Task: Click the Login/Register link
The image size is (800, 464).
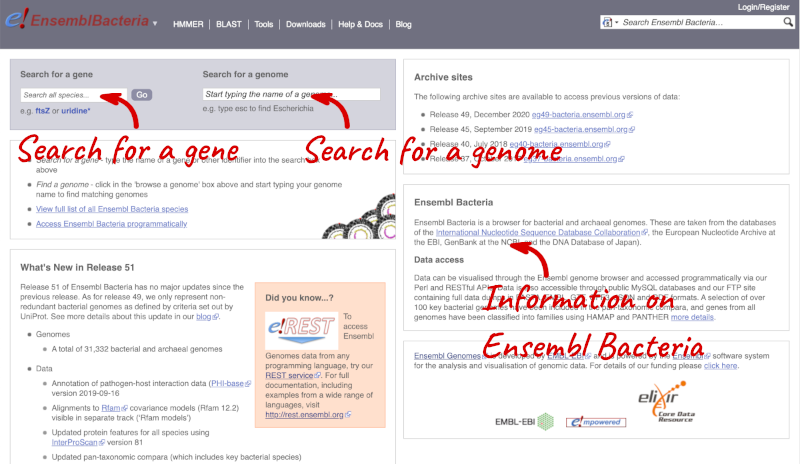Action: coord(763,7)
